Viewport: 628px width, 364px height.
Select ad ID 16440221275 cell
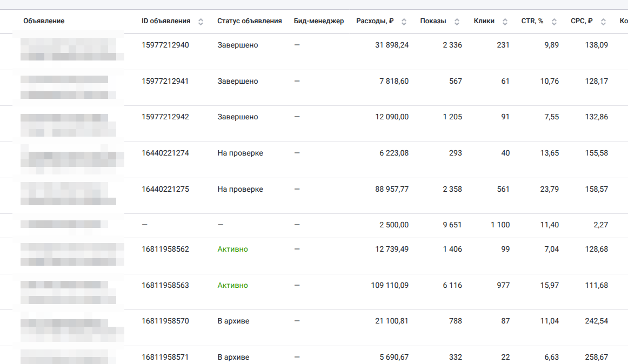click(165, 190)
